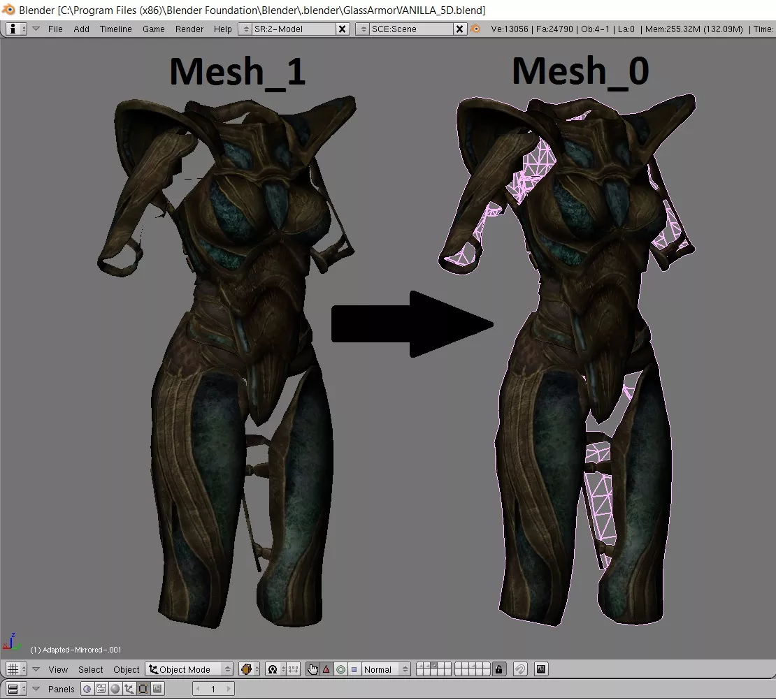Switch to Script context icon
Viewport: 776px width, 700px height.
point(101,689)
